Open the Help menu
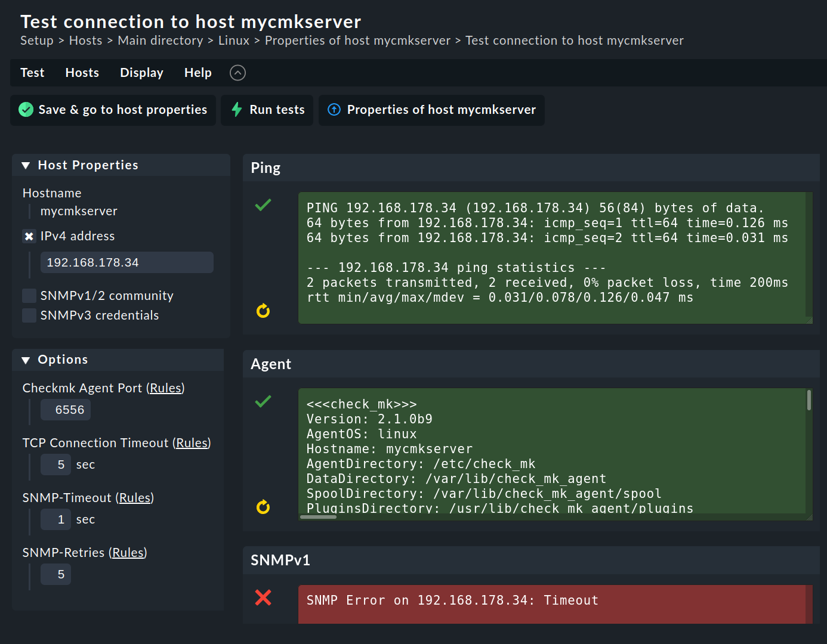 (198, 73)
